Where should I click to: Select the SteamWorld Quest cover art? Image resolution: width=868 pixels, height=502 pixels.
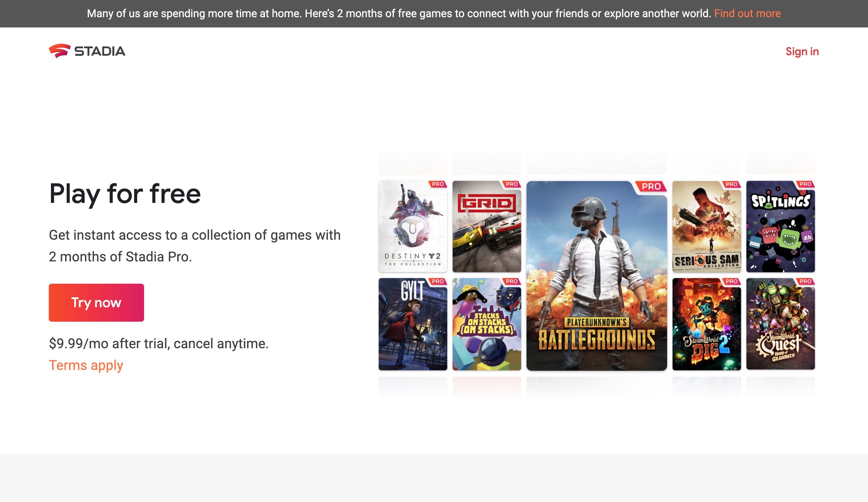point(780,326)
